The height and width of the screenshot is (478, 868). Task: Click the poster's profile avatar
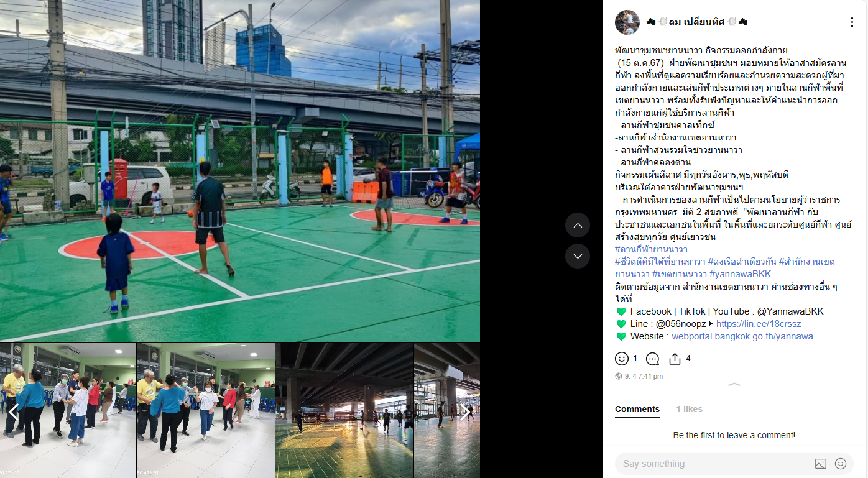[627, 22]
